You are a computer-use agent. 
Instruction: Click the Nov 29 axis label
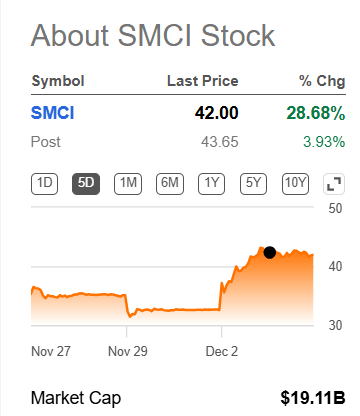(x=128, y=351)
